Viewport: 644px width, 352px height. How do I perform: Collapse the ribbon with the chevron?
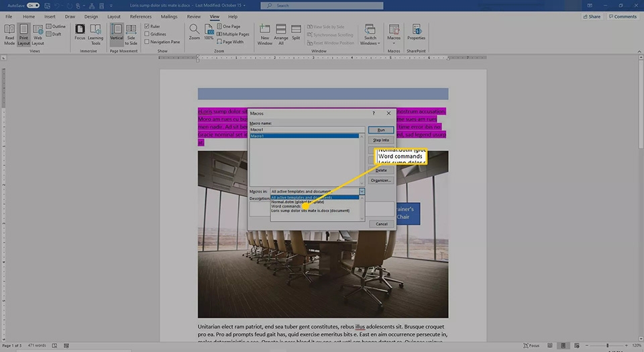click(x=639, y=51)
